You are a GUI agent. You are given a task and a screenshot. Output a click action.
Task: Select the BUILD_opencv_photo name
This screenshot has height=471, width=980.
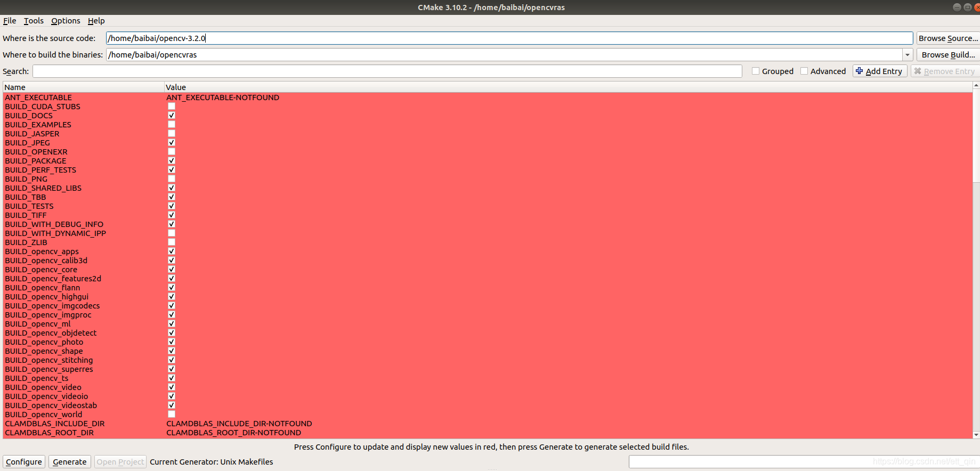(44, 342)
